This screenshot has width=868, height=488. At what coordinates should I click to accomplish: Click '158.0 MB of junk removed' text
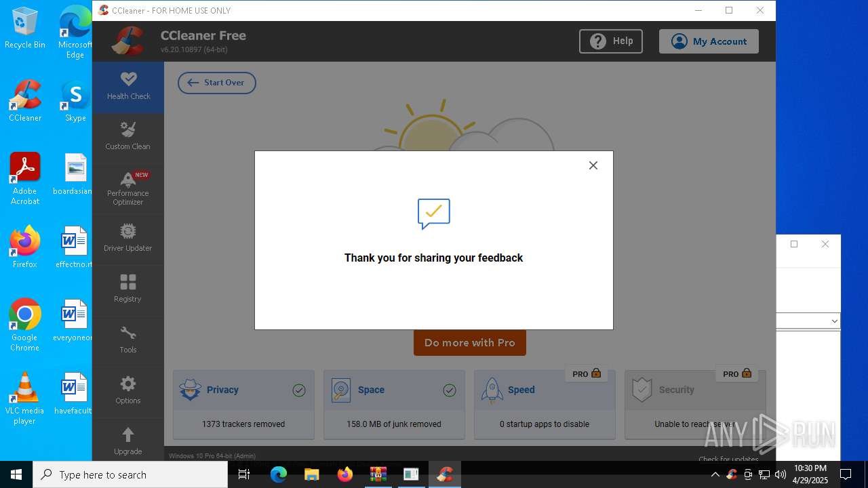[394, 424]
